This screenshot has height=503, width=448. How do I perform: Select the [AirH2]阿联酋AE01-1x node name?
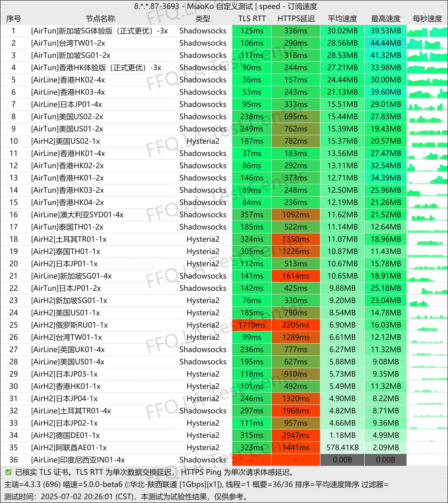click(x=69, y=447)
